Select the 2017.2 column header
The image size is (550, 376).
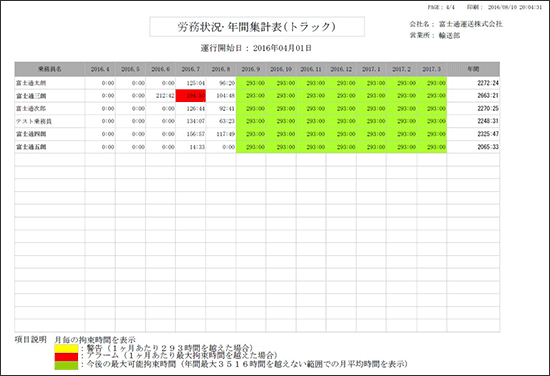(x=402, y=69)
